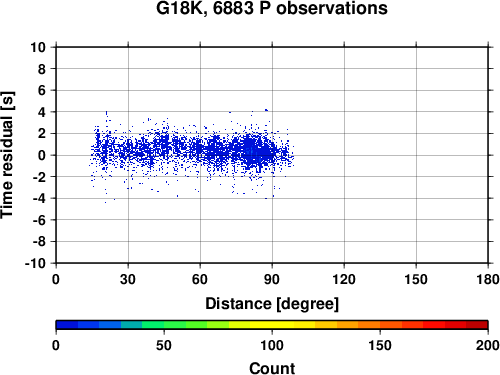Click the 100 label under the colorbar

pyautogui.click(x=272, y=345)
